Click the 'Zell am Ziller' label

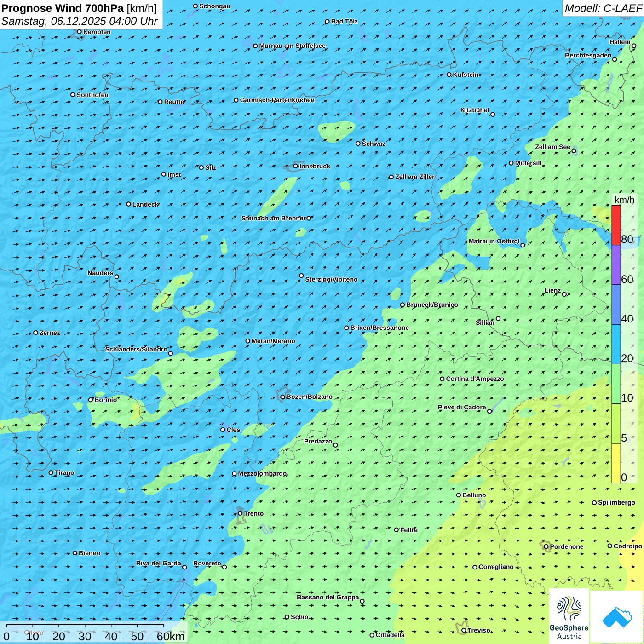click(415, 177)
